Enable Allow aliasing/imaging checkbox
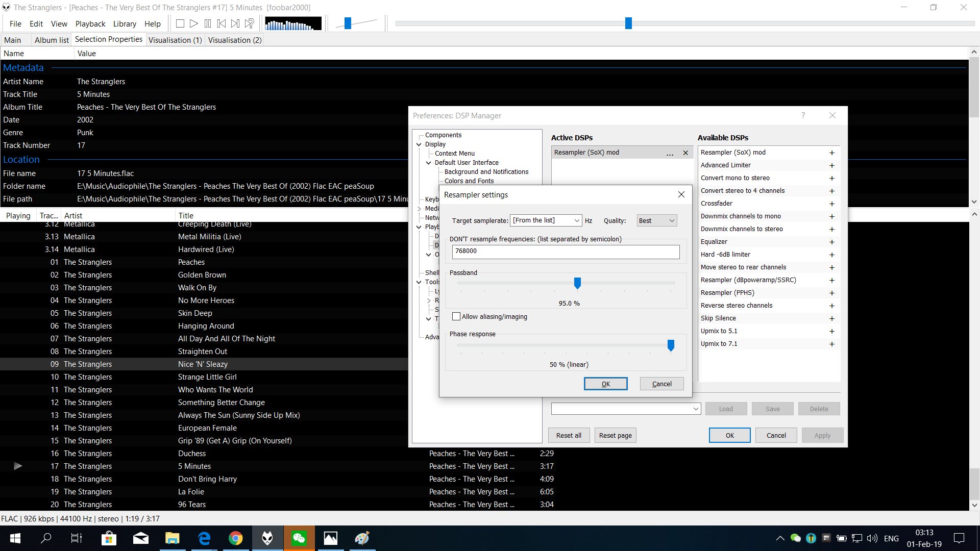 456,316
